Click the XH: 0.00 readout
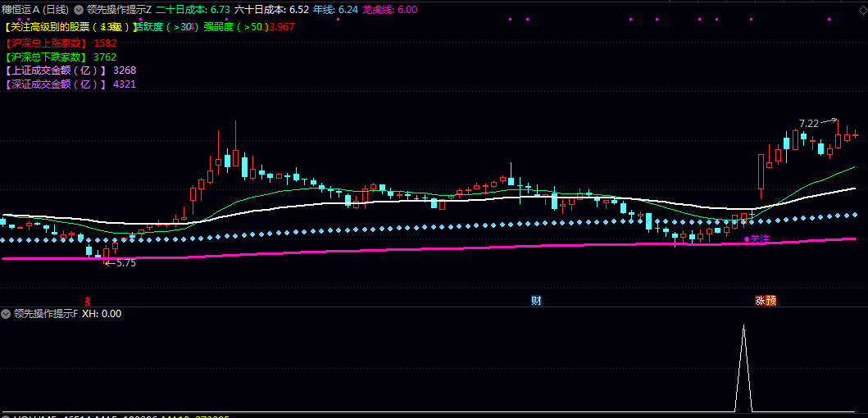The width and height of the screenshot is (868, 418). [102, 314]
